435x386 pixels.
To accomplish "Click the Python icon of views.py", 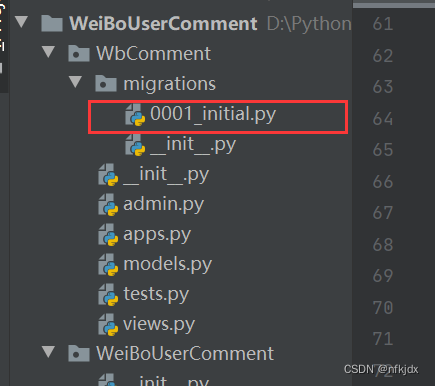I will pyautogui.click(x=108, y=324).
